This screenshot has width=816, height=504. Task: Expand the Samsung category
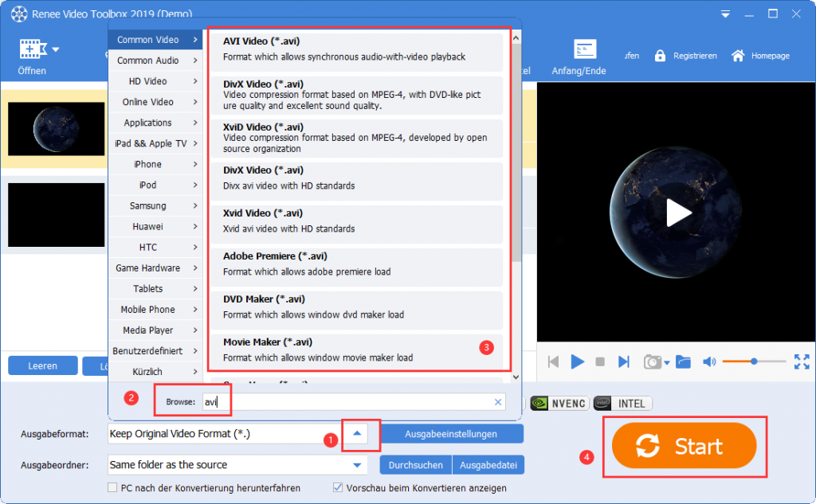(x=155, y=206)
